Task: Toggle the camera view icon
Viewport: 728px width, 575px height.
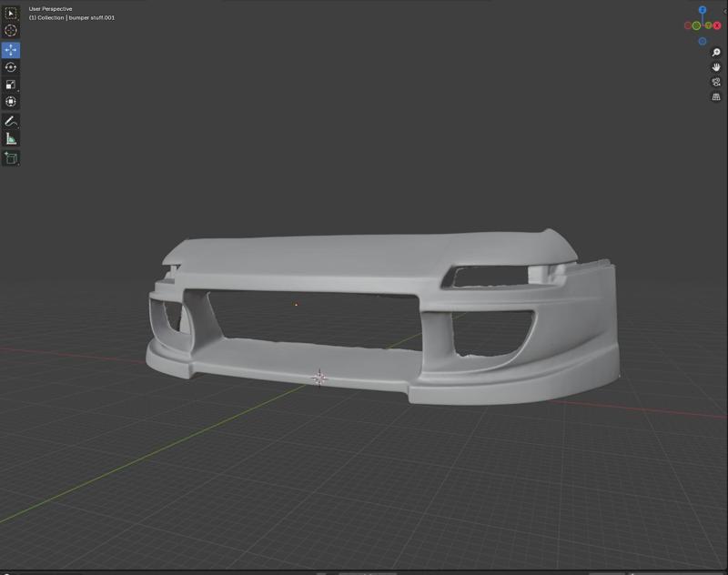Action: (x=716, y=82)
